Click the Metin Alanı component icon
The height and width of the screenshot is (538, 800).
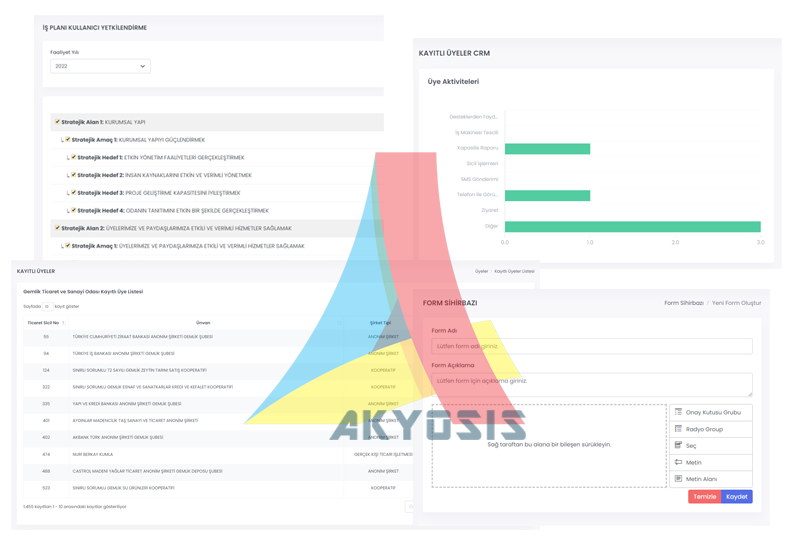point(678,479)
